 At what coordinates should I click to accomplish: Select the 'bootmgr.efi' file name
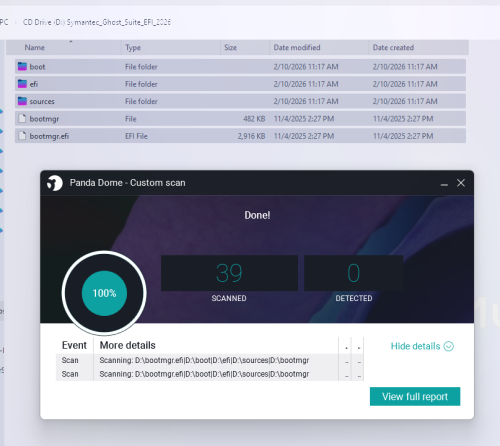[x=49, y=136]
